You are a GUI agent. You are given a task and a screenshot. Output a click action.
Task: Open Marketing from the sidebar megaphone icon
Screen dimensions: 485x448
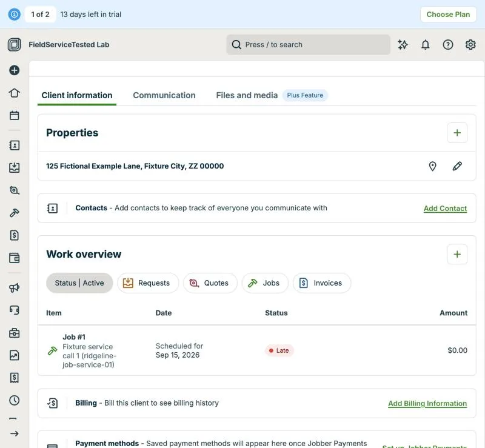14,288
